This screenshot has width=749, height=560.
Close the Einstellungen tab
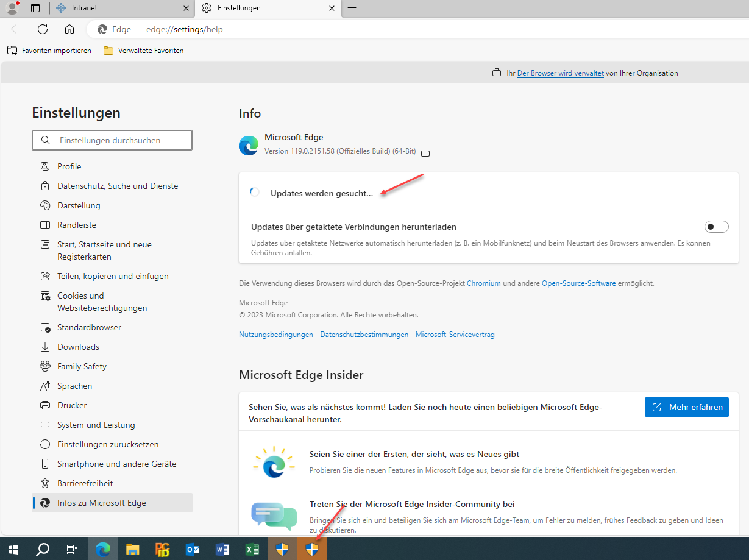[x=332, y=8]
